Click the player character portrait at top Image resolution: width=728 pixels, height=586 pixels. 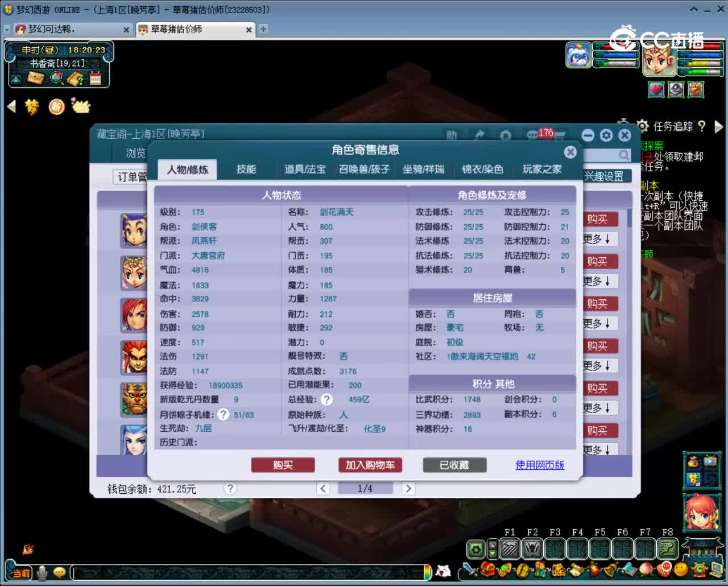click(659, 60)
